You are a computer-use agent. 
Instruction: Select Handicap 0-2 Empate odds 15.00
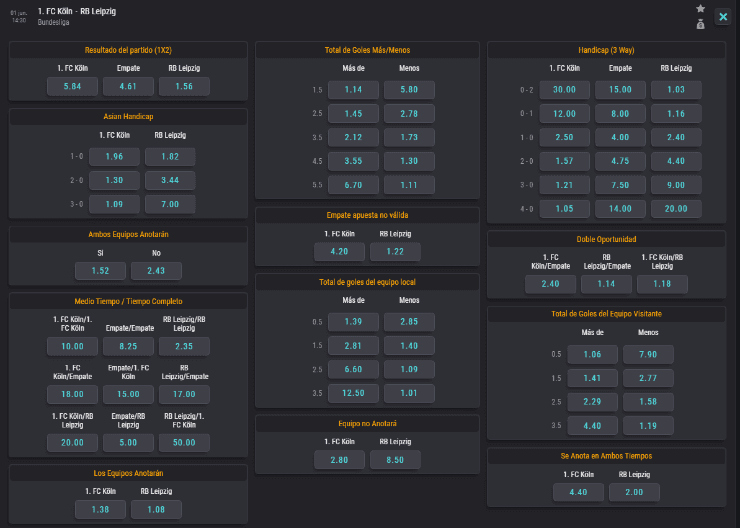[620, 89]
